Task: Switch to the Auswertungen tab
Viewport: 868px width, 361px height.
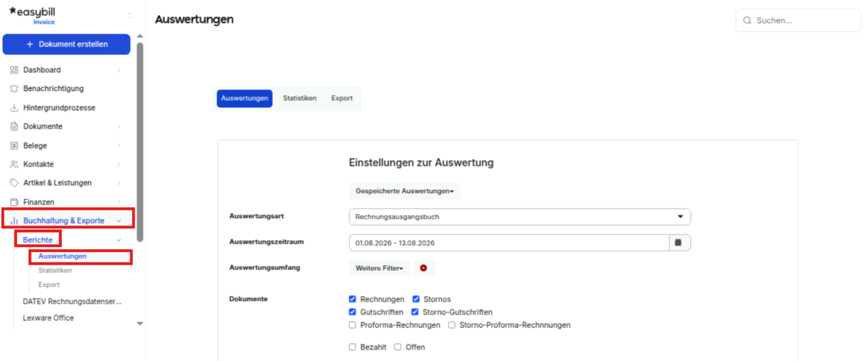Action: coord(244,98)
